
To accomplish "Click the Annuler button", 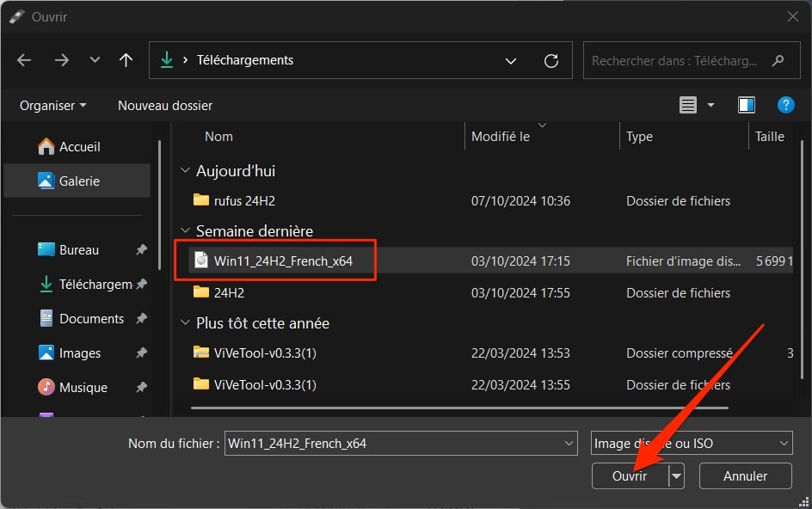I will coord(745,475).
